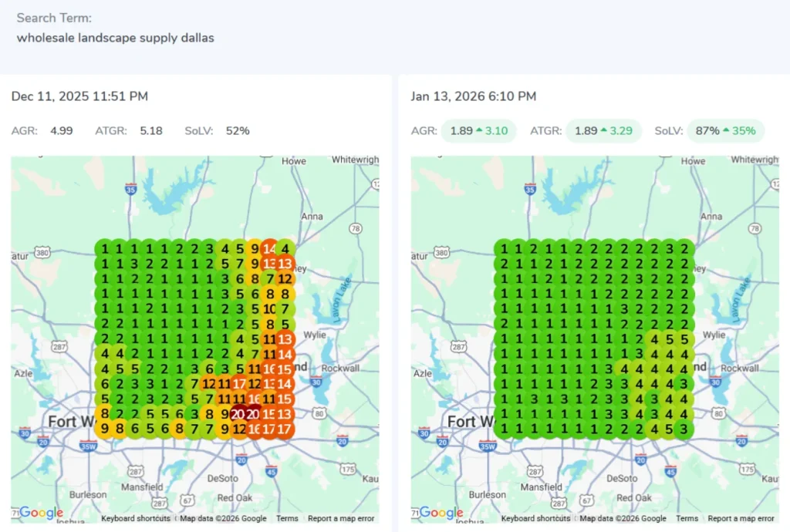The image size is (790, 532).
Task: Click the orange 14 marker in left map's top row
Action: pyautogui.click(x=269, y=249)
